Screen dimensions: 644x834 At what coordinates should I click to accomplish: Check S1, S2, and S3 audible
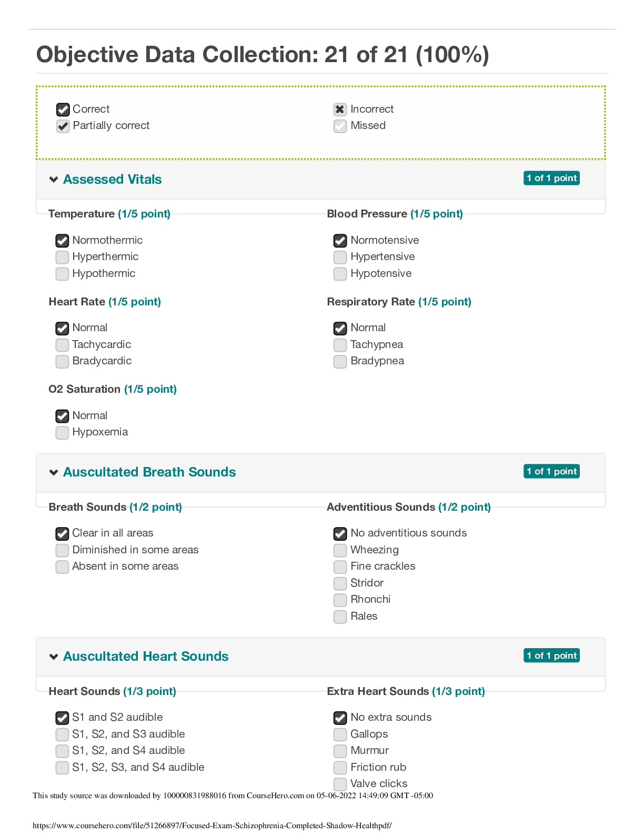(62, 734)
